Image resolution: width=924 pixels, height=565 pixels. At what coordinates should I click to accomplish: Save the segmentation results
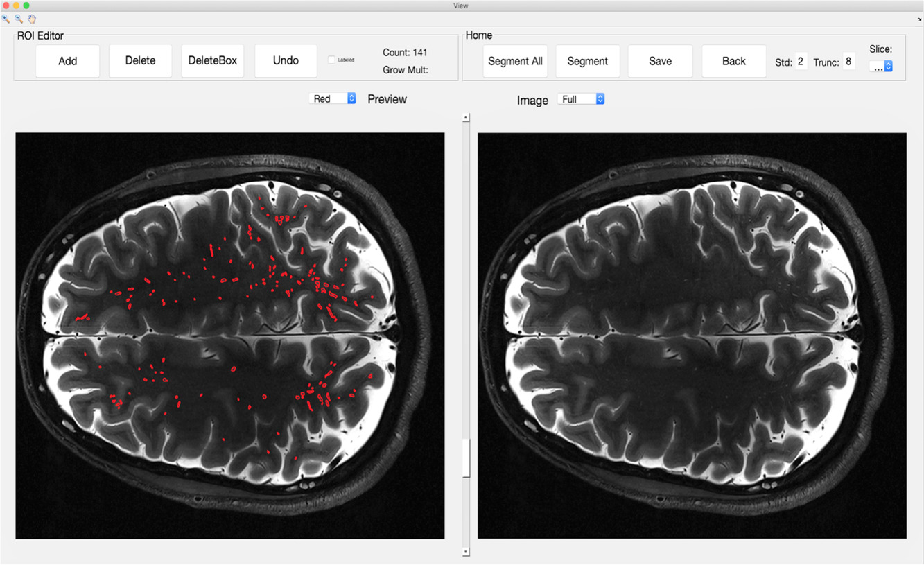(660, 61)
